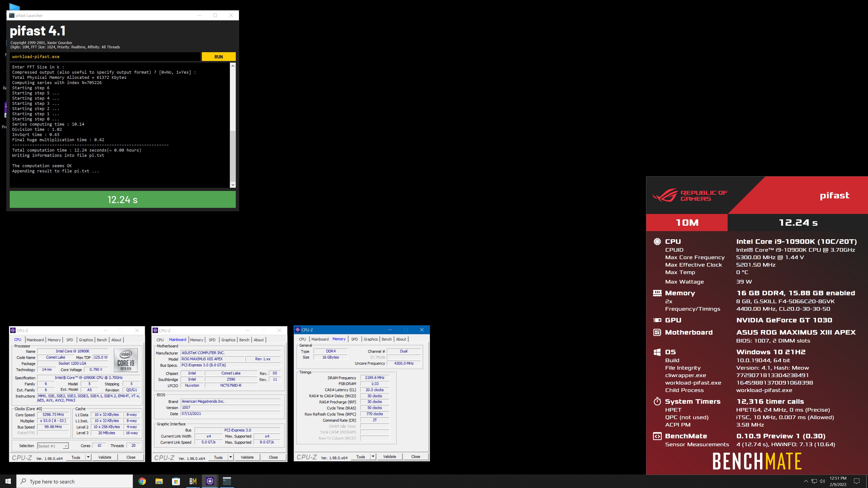Open the Socket #1 selection dropdown
This screenshot has width=868, height=488.
pyautogui.click(x=53, y=446)
